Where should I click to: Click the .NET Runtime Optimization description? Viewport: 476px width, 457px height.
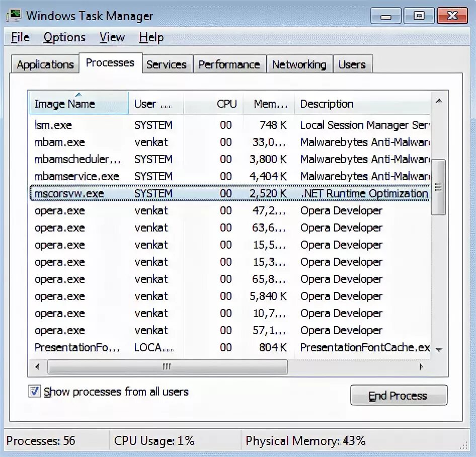[365, 193]
